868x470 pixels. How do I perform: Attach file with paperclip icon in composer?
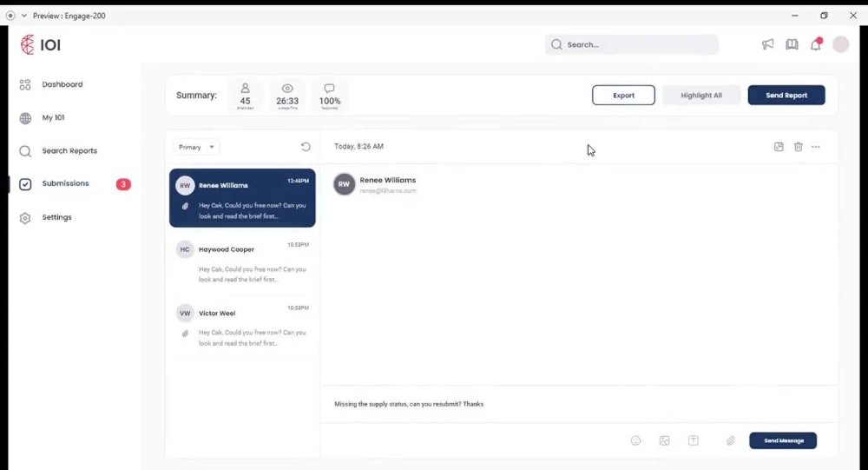coord(731,440)
